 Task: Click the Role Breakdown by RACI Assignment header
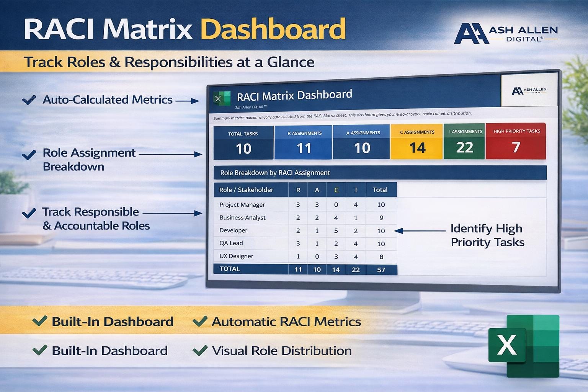pos(380,173)
